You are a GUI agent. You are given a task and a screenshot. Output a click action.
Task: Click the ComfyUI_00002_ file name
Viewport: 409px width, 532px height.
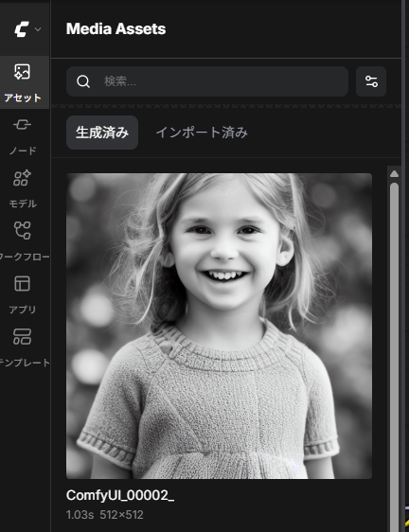[x=120, y=495]
